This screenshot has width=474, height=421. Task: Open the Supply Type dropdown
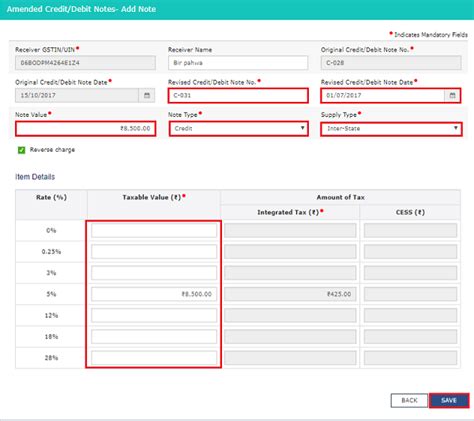[391, 129]
